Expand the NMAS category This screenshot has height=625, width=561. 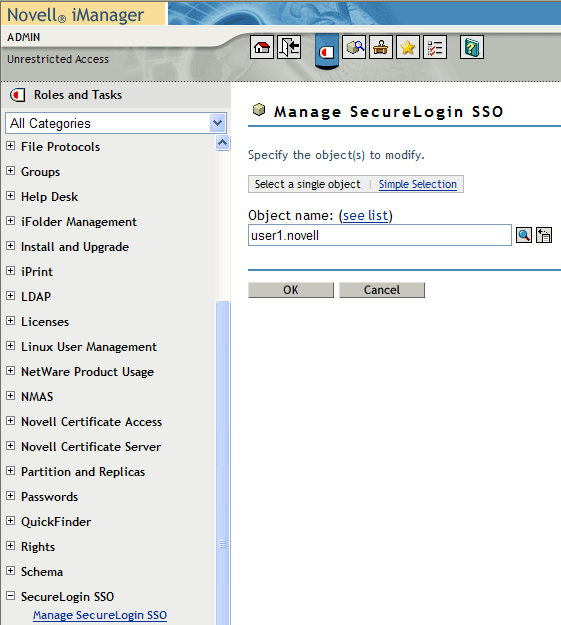click(x=11, y=396)
